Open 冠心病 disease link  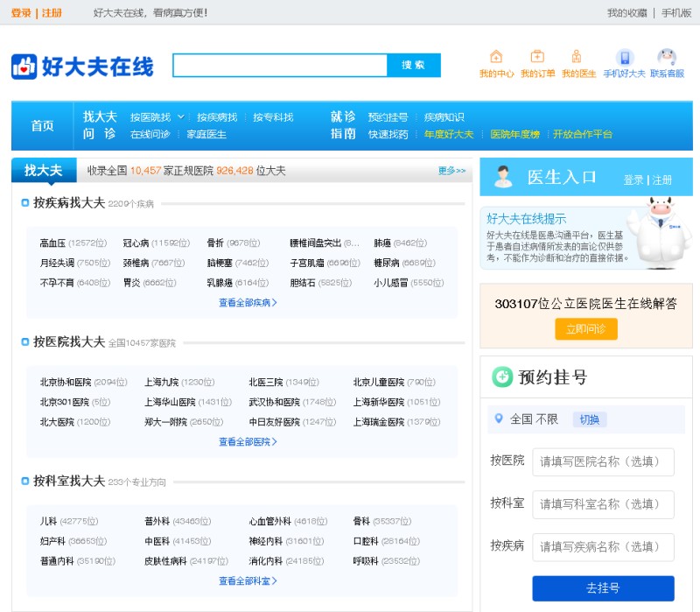coord(136,243)
